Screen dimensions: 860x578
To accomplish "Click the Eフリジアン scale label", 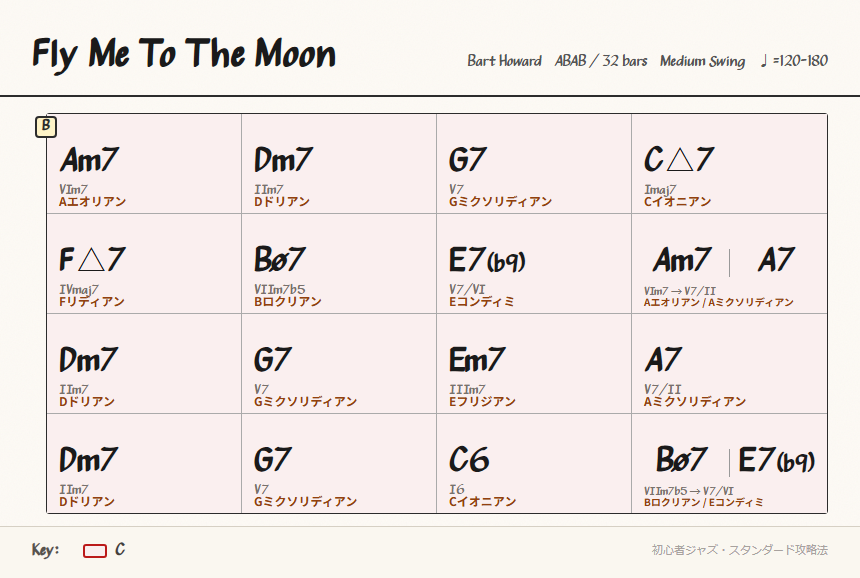I will pos(483,402).
